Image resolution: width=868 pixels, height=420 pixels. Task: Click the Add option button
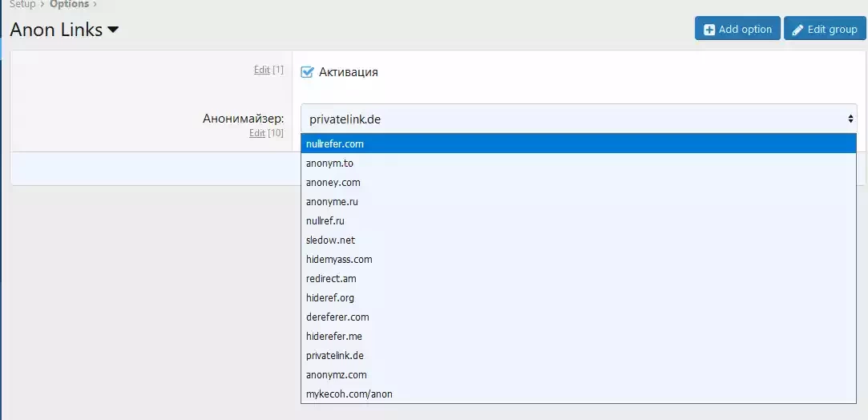click(x=737, y=30)
